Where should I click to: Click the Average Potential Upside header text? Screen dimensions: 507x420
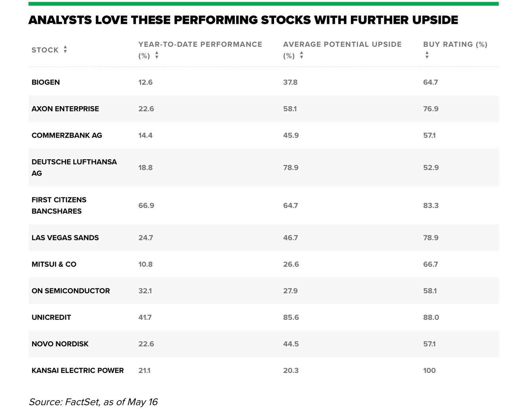click(342, 50)
